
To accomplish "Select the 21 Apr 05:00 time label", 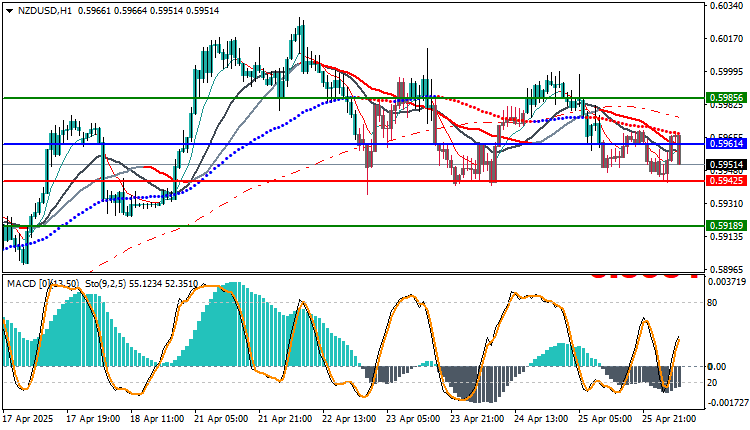I will pos(221,419).
